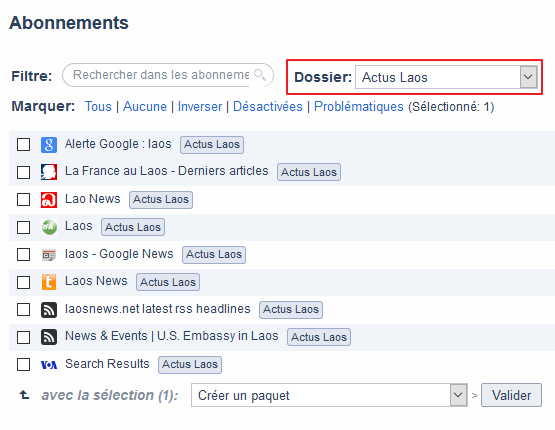
Task: Mark all subscriptions with Tous
Action: point(98,107)
